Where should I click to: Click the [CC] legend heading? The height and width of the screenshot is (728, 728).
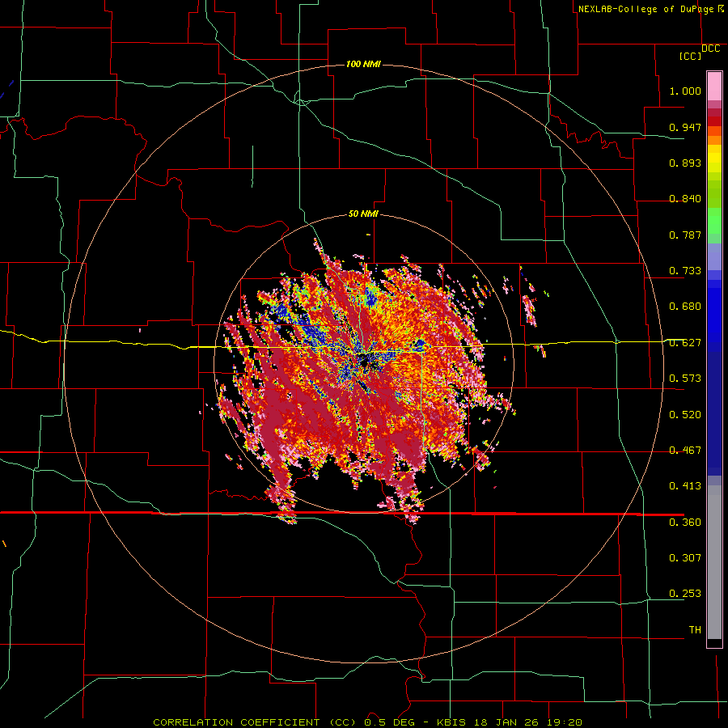click(691, 56)
